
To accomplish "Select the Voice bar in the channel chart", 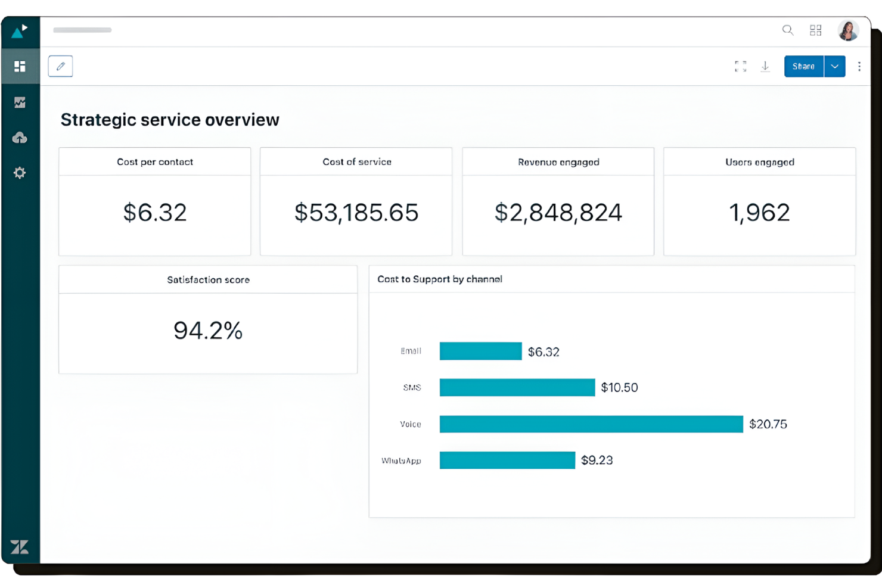I will pos(590,424).
